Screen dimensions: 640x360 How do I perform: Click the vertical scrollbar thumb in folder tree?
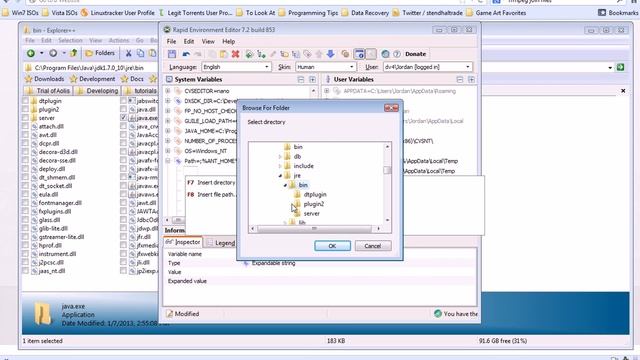(387, 170)
